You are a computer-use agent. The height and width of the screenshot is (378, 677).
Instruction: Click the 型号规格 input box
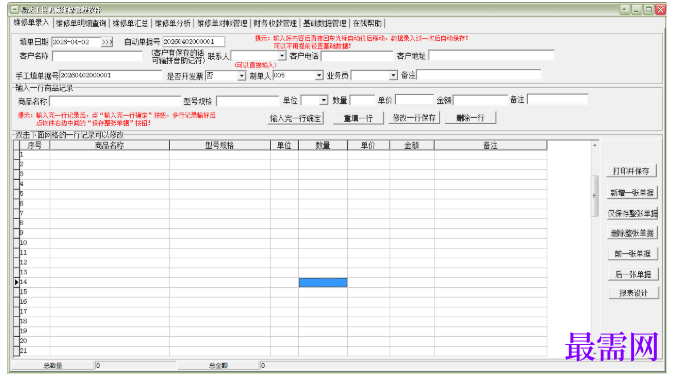pyautogui.click(x=248, y=101)
